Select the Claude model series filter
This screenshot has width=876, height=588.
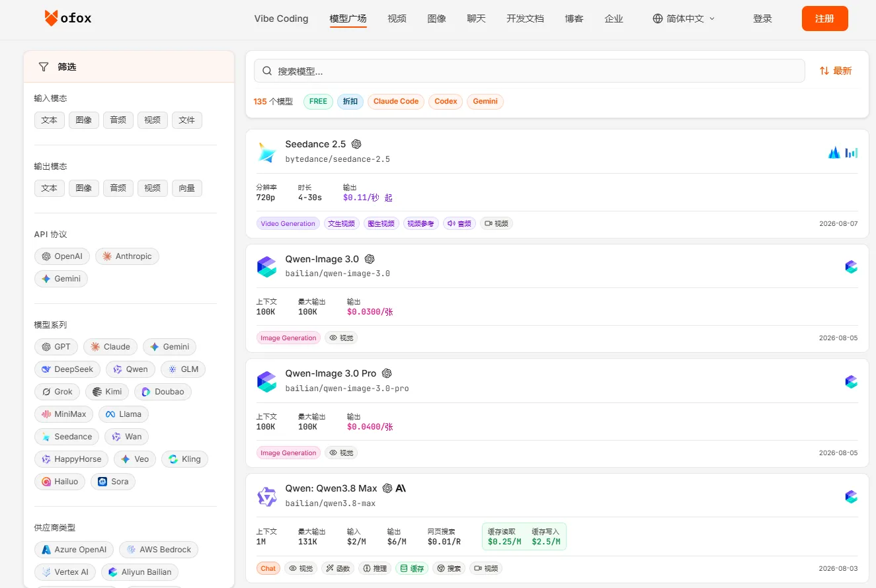(x=110, y=347)
